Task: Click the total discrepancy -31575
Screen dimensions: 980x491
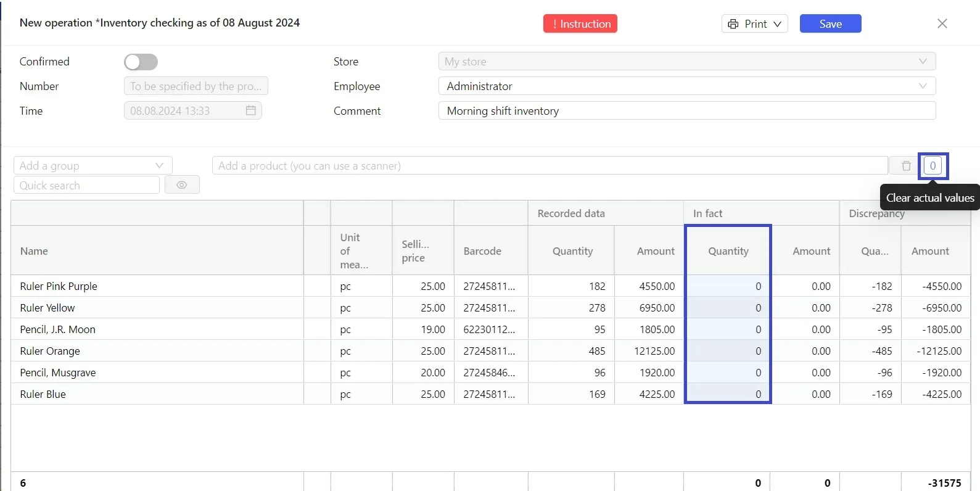Action: [x=944, y=483]
